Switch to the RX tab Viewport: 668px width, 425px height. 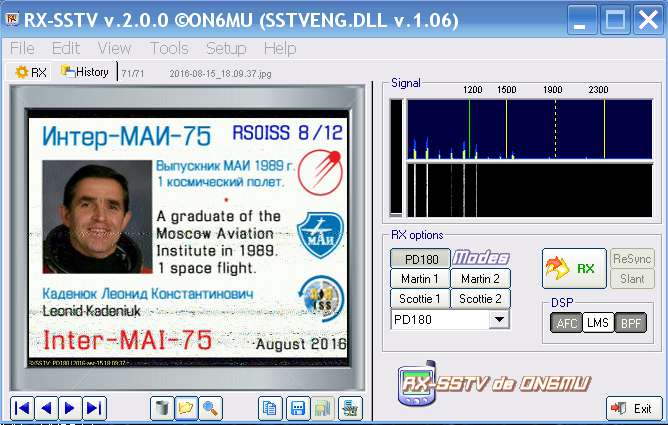(30, 72)
